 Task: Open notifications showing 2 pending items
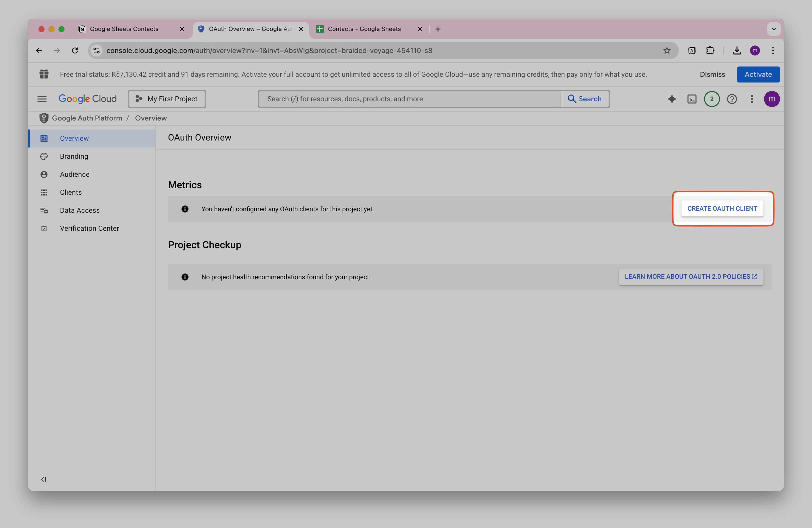(712, 99)
